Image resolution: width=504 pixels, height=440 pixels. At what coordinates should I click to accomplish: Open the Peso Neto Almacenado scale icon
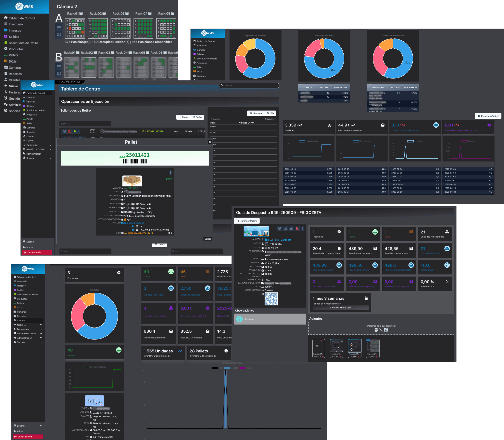pos(383,125)
